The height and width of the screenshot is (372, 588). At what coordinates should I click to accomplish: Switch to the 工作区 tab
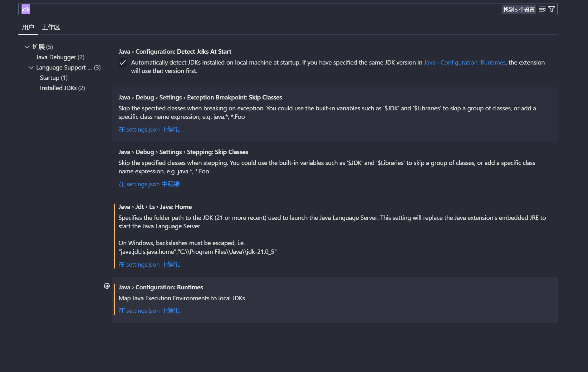(51, 27)
